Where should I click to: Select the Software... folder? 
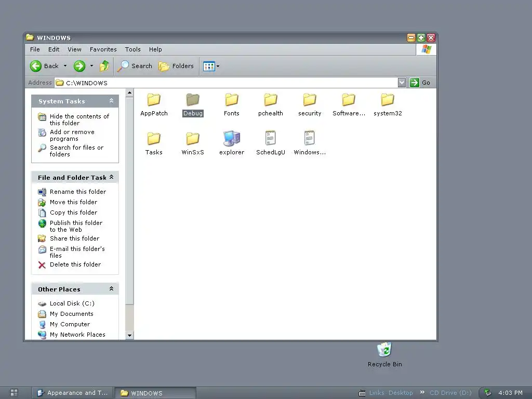[349, 105]
